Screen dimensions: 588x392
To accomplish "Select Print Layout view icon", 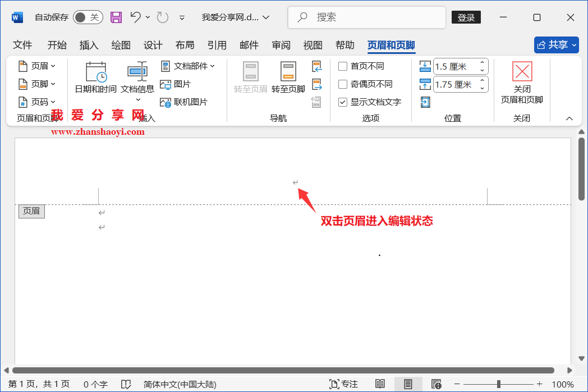I will point(408,384).
